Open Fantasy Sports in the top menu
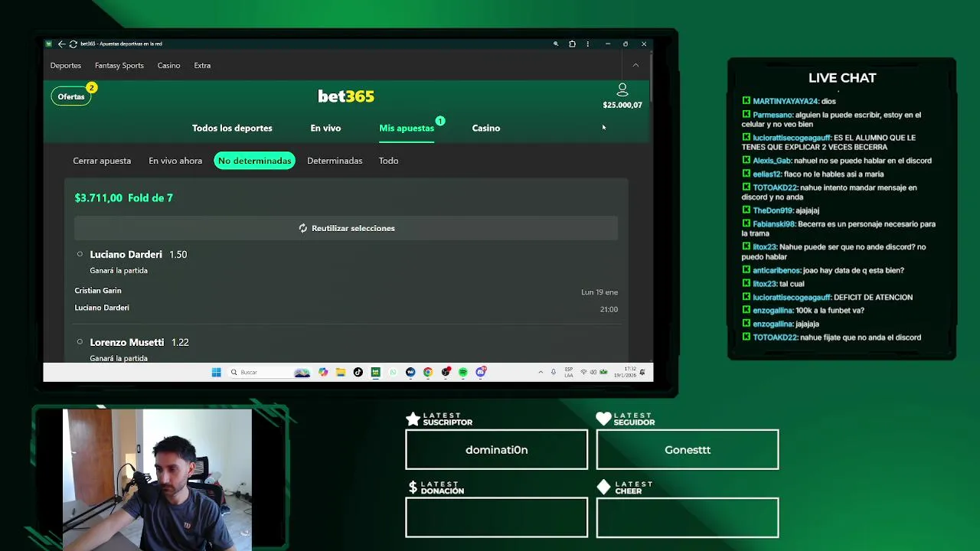The image size is (980, 551). 119,65
